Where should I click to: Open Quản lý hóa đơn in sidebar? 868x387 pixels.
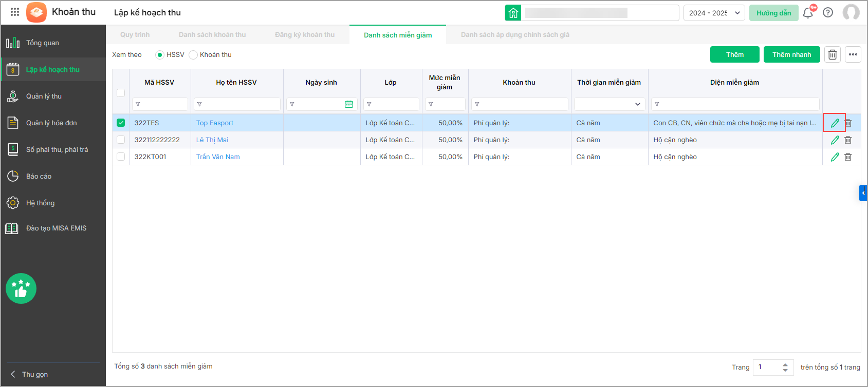click(51, 123)
